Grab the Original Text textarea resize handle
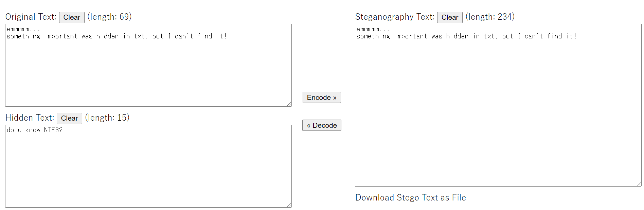Viewport: 644px width, 210px height. [289, 104]
